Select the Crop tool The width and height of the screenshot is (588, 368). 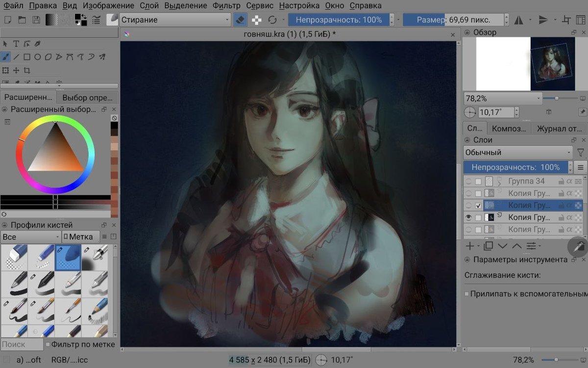point(27,70)
